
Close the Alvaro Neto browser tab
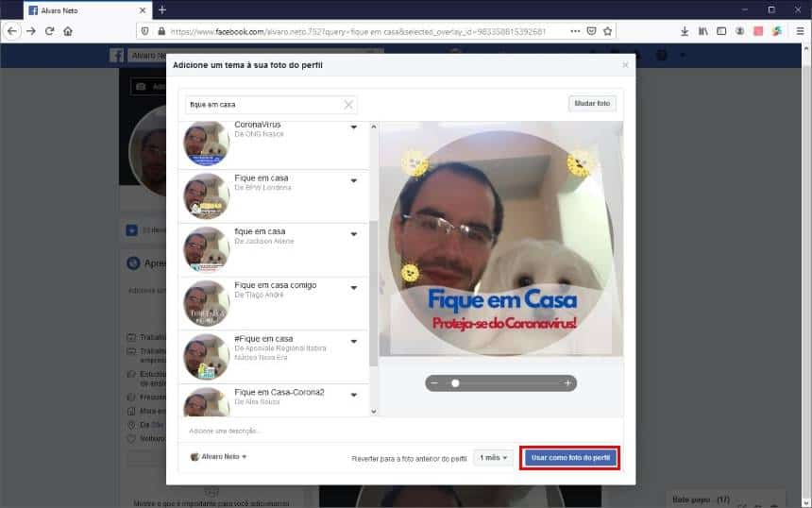pos(143,10)
